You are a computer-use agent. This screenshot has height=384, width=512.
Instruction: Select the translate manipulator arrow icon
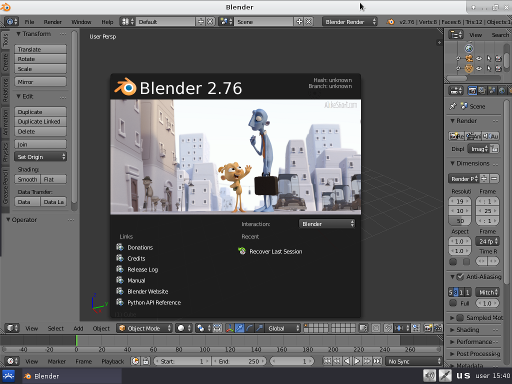(x=239, y=328)
